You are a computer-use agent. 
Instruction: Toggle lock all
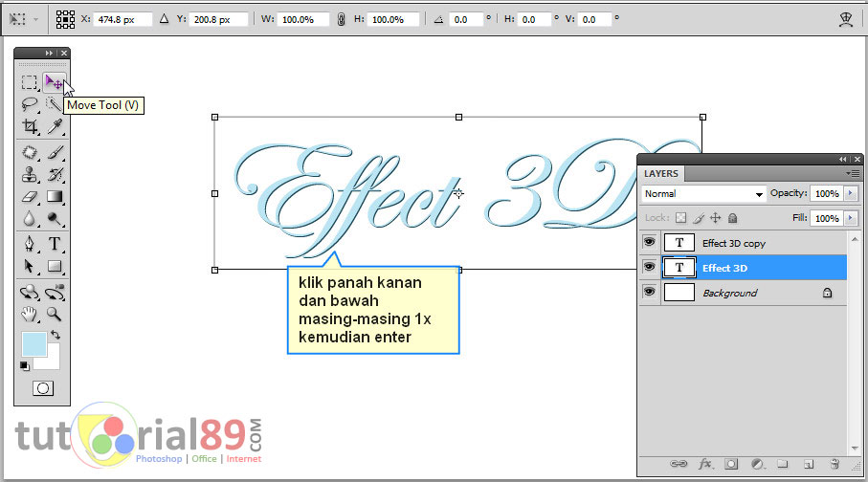pyautogui.click(x=732, y=218)
